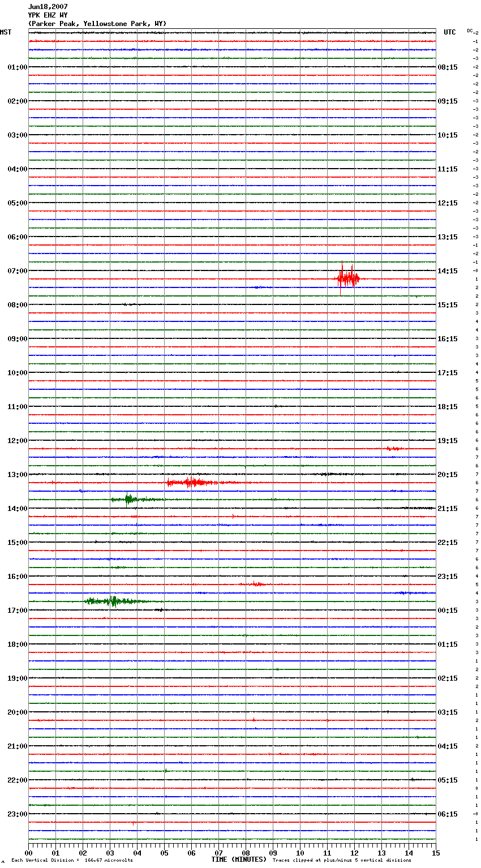The width and height of the screenshot is (481, 868).
Task: Click the 08:15 UTC time label
Action: click(448, 67)
